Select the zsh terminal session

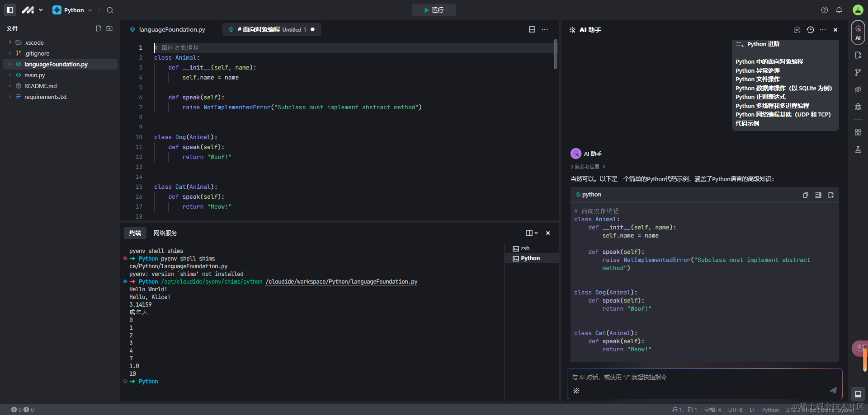[x=524, y=248]
